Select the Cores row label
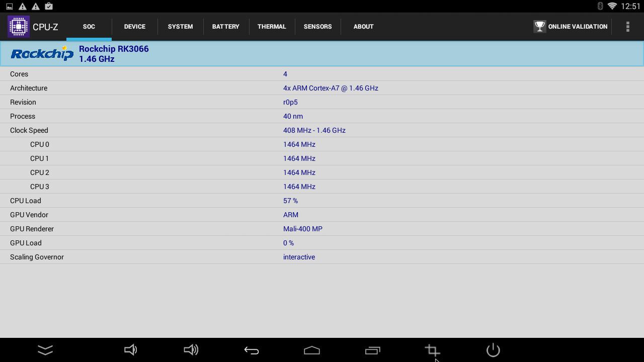The height and width of the screenshot is (362, 644). pos(19,74)
